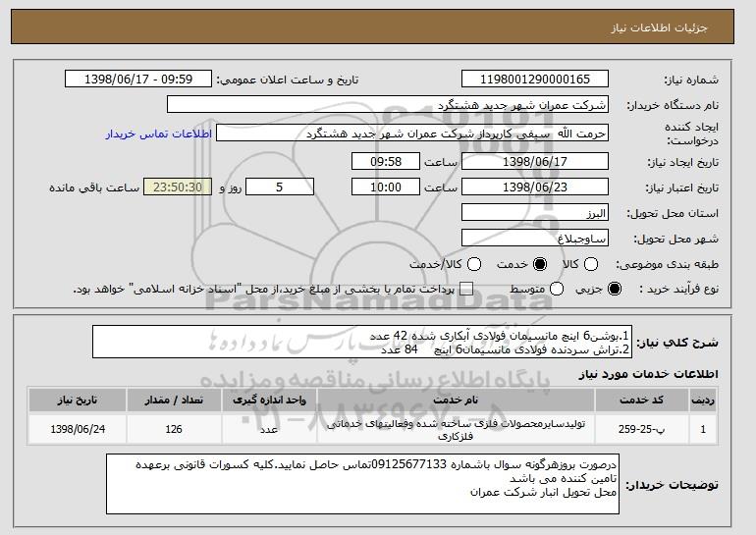
Task: Click the توضیحات خریدار label
Action: [672, 484]
